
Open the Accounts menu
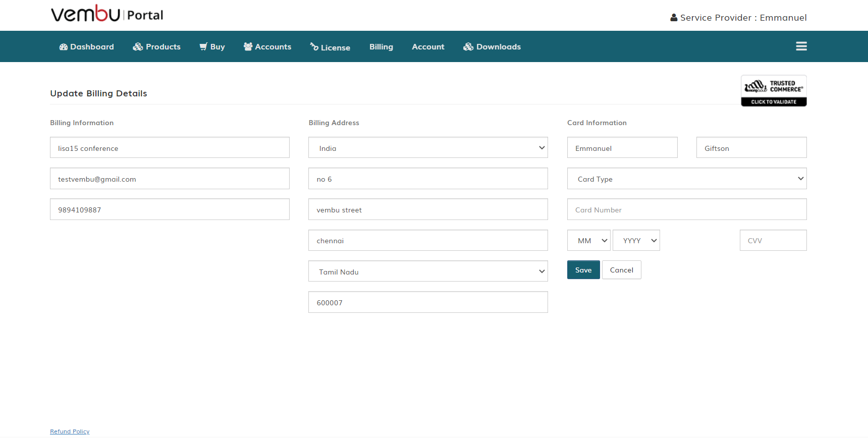[x=267, y=47]
